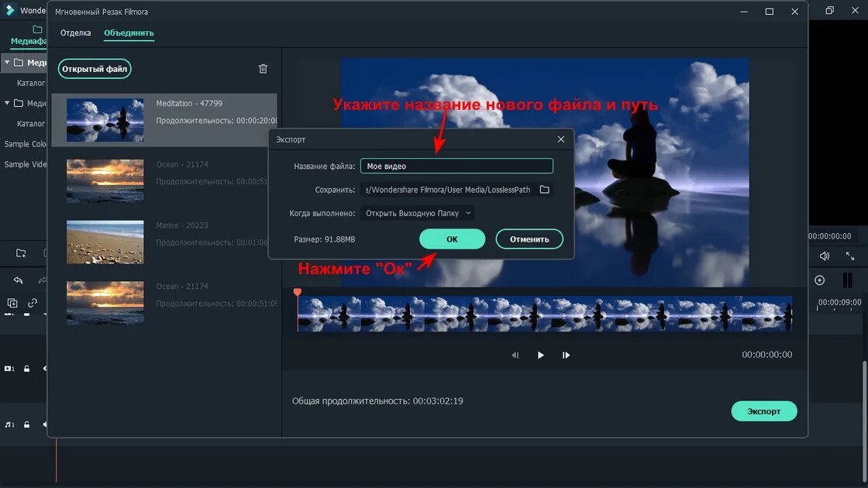Screen dimensions: 868x488
Task: Click Отменить in the export dialog
Action: click(x=529, y=239)
